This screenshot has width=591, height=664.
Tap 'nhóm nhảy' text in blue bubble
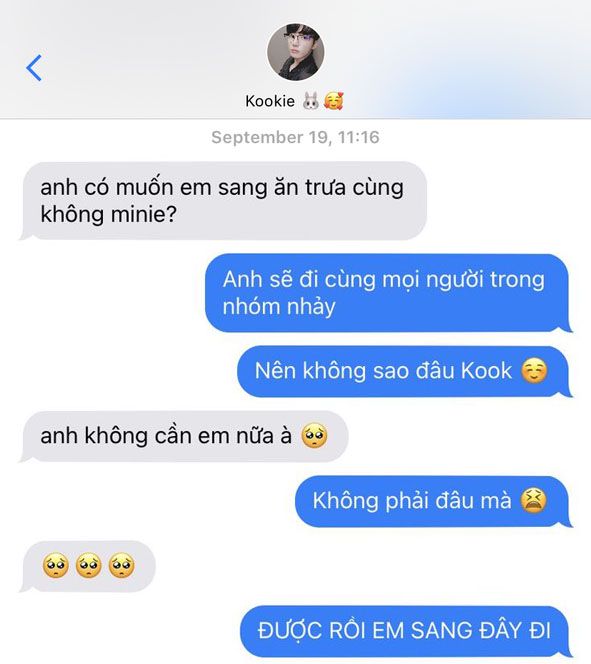point(279,307)
